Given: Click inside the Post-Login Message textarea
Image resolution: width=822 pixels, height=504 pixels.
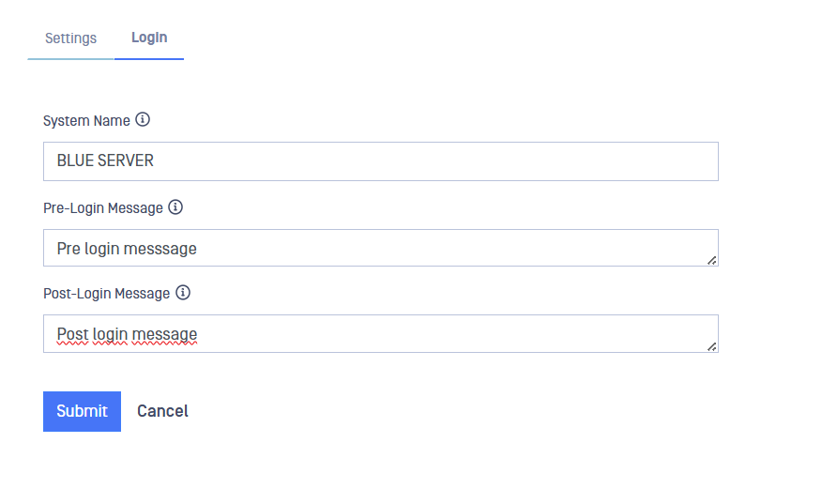Looking at the screenshot, I should [x=422, y=334].
